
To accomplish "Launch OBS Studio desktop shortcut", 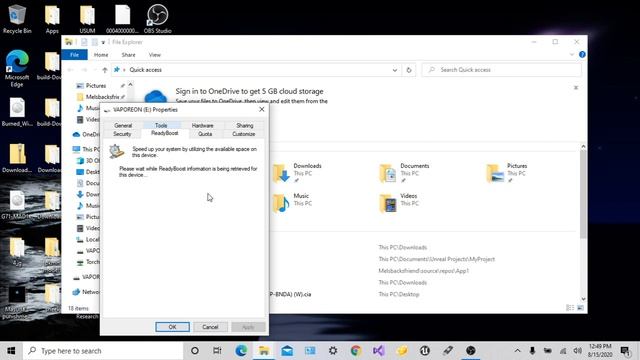I will click(157, 19).
